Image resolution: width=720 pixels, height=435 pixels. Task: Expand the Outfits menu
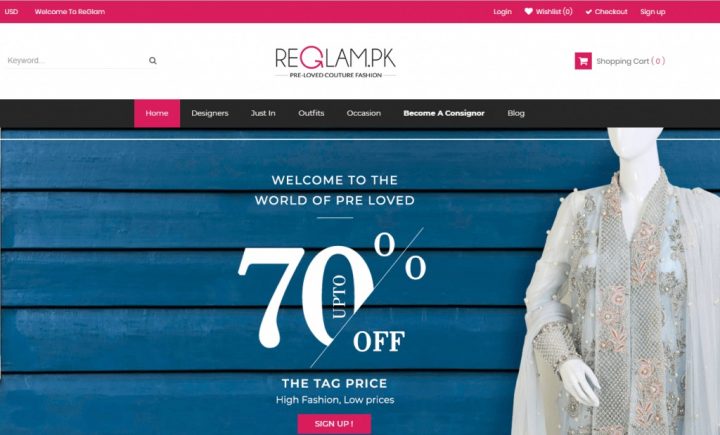tap(311, 113)
